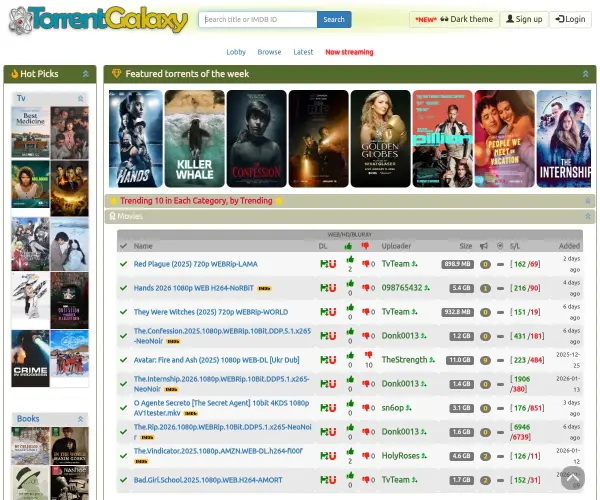
Task: Open the Sign up page
Action: click(524, 20)
